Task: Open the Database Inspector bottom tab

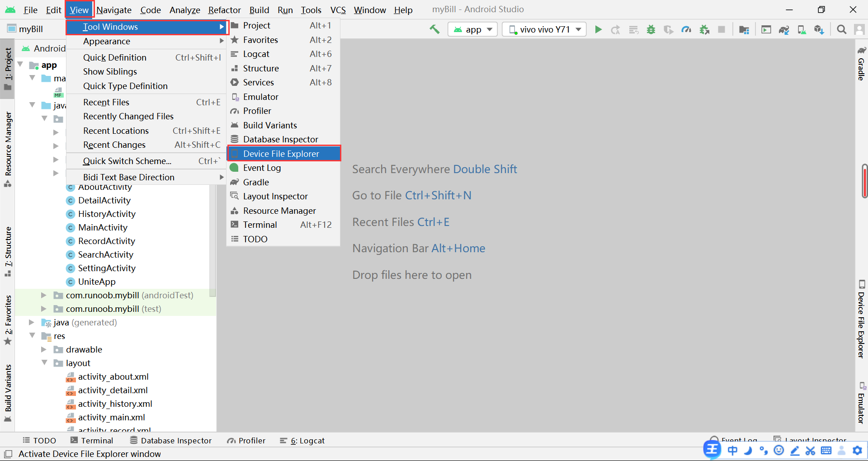Action: [x=171, y=441]
